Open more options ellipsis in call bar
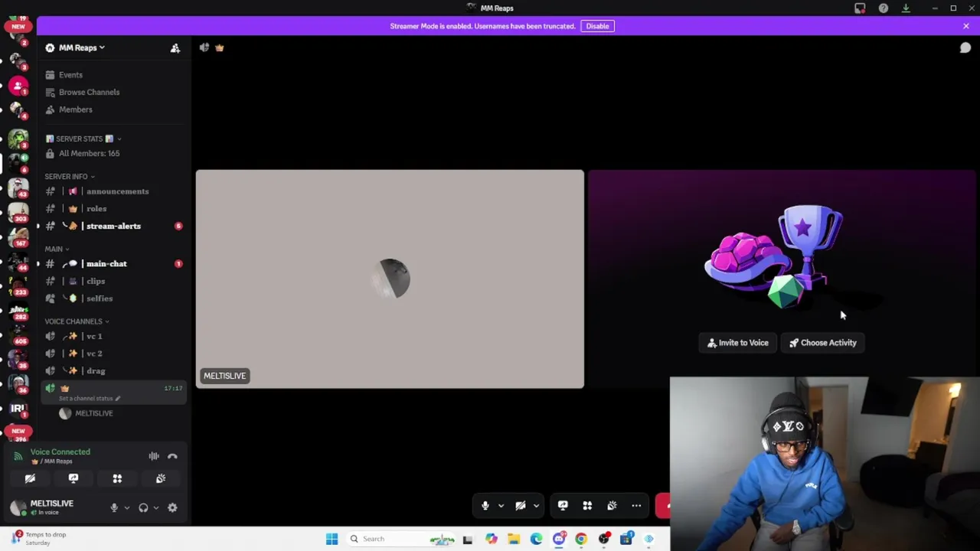 pos(636,506)
